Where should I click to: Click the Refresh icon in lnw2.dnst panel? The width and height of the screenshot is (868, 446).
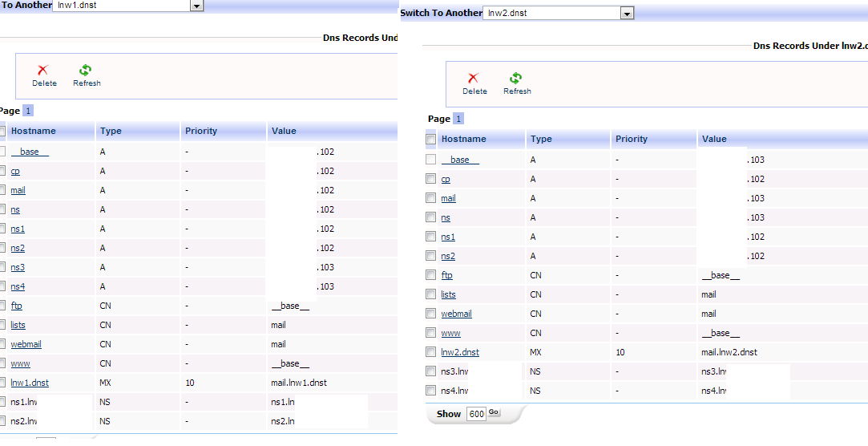pyautogui.click(x=516, y=79)
